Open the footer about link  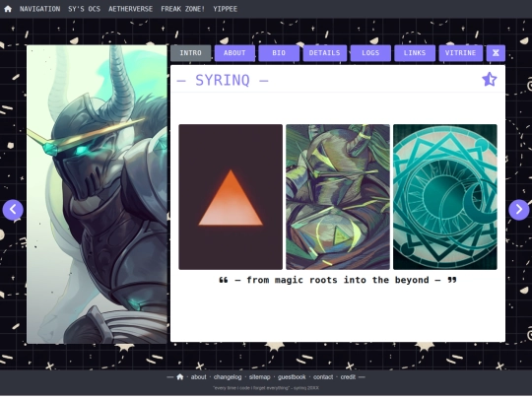click(x=198, y=377)
